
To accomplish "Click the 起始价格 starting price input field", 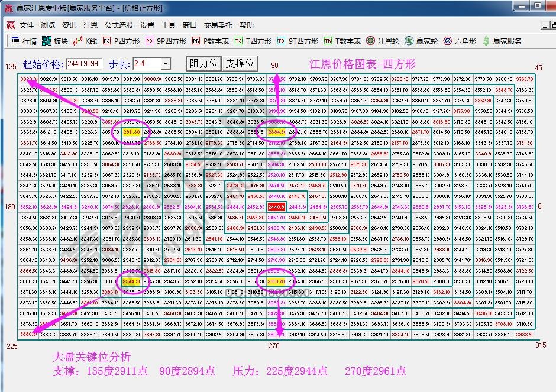I will pos(83,63).
